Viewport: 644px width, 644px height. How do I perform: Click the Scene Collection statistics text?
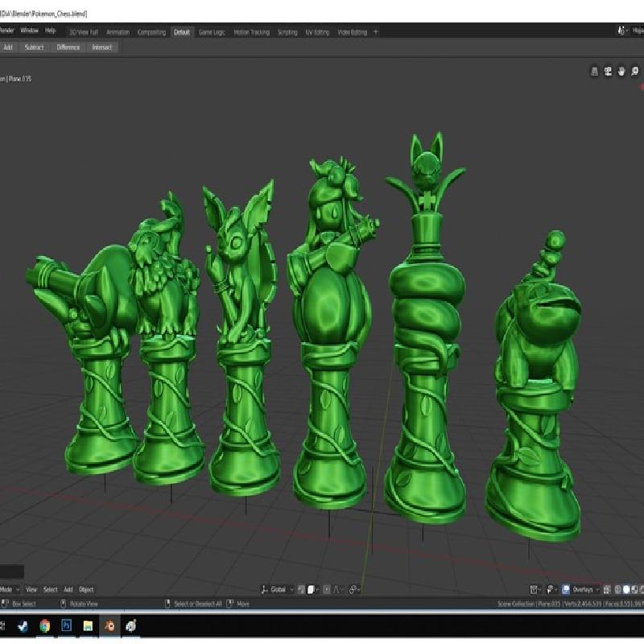click(571, 604)
